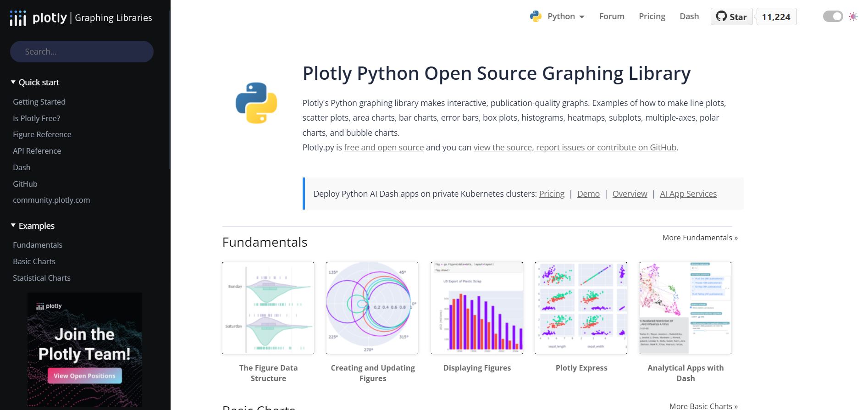Click Plotly Express caption

[581, 368]
